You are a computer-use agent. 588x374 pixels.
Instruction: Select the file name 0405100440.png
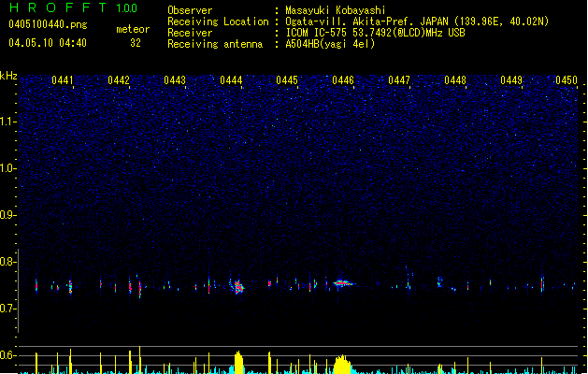pyautogui.click(x=48, y=24)
